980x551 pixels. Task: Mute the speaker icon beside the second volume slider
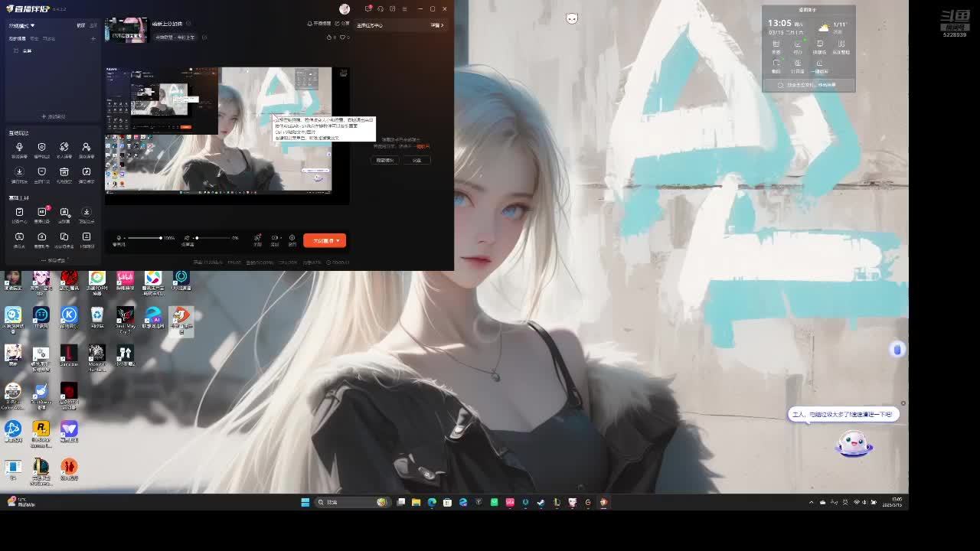[187, 238]
